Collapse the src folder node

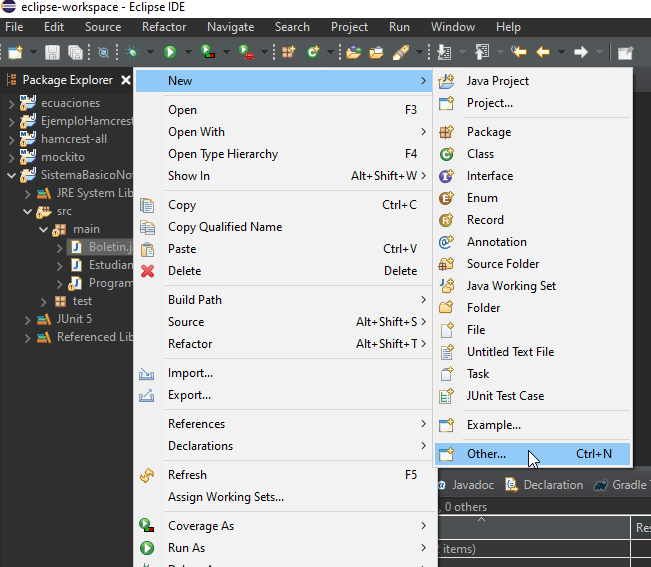tap(27, 212)
